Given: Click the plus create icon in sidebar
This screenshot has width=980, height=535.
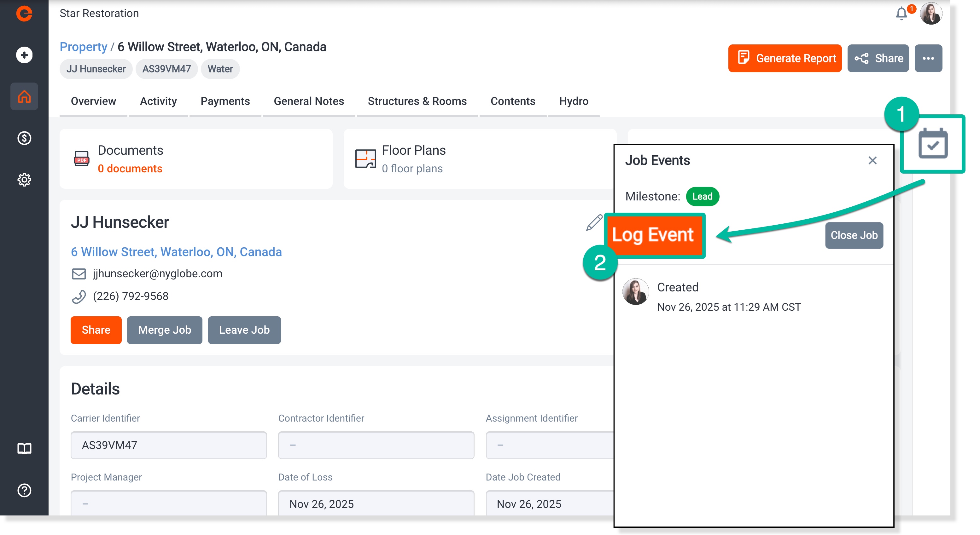Looking at the screenshot, I should [24, 55].
